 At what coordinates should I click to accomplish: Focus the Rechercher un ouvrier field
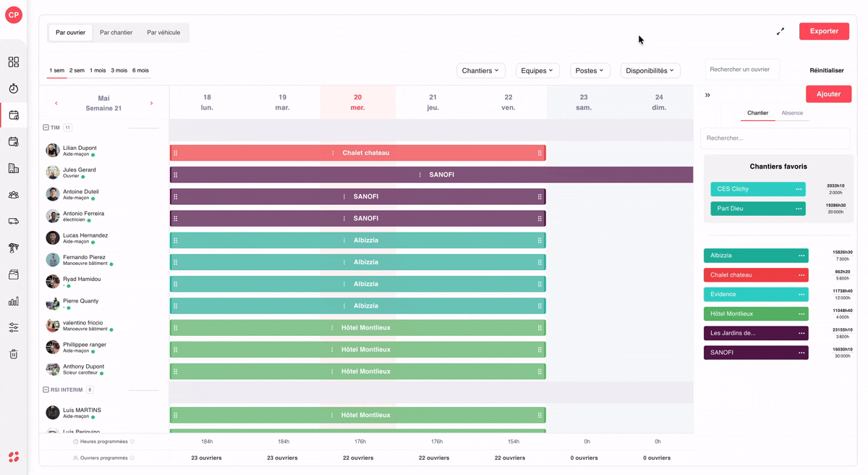pos(742,70)
